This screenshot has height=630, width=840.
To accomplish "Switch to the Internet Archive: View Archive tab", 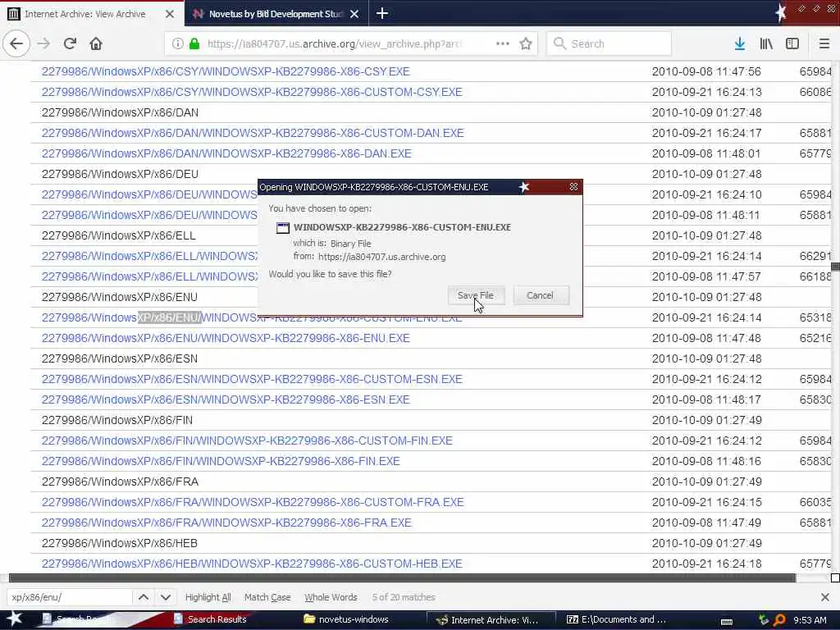I will pos(92,14).
